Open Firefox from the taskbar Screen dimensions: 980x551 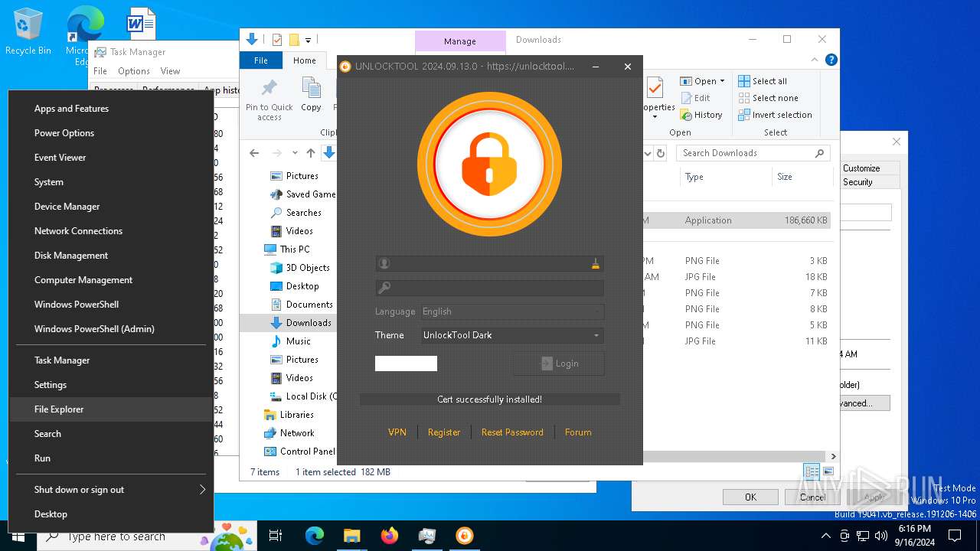[390, 536]
